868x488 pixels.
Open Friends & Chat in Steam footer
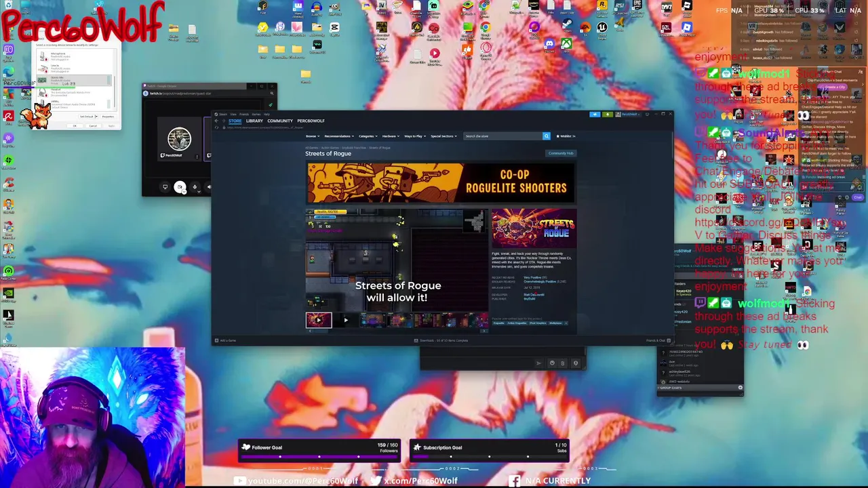coord(658,340)
